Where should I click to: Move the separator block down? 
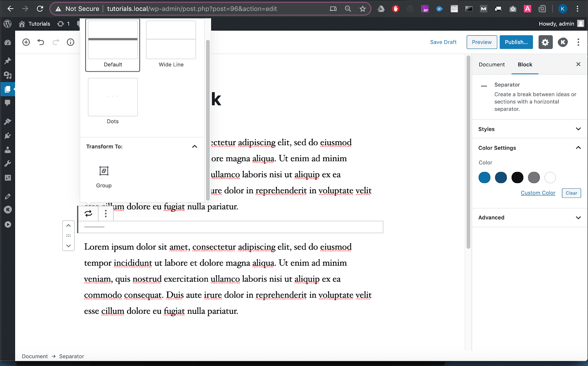pos(68,246)
